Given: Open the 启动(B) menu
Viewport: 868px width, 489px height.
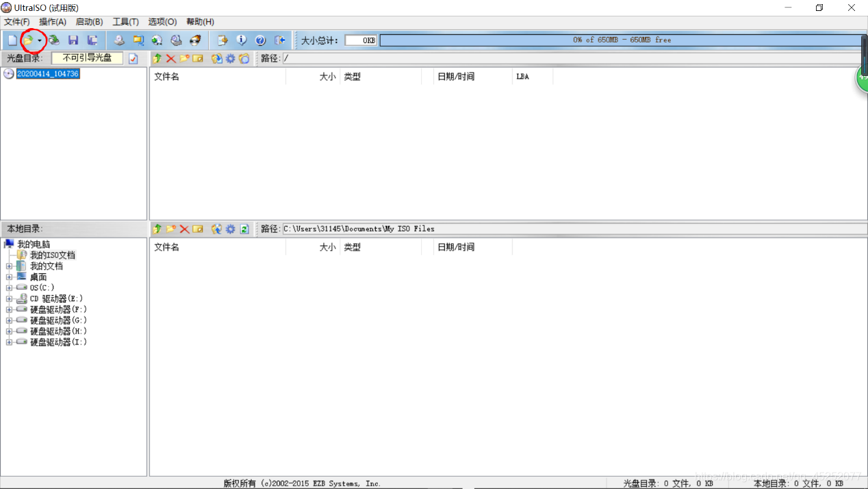Looking at the screenshot, I should pyautogui.click(x=89, y=22).
